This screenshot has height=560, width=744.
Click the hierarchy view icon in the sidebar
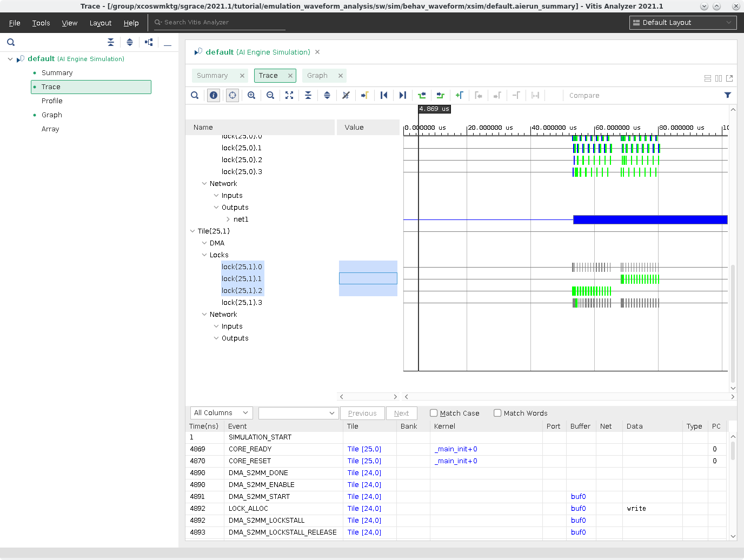point(149,42)
